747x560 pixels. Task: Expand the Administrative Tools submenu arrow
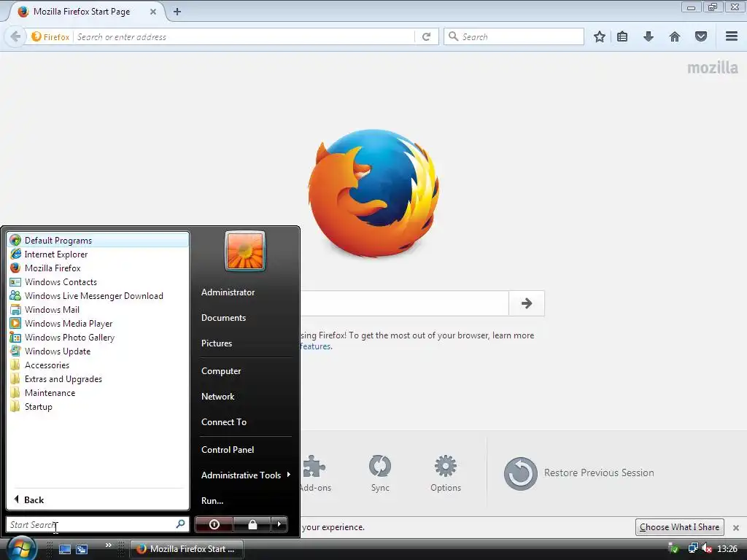coord(289,474)
